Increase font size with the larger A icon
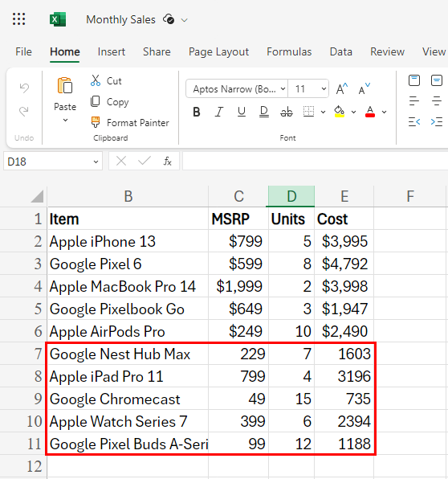 [341, 89]
